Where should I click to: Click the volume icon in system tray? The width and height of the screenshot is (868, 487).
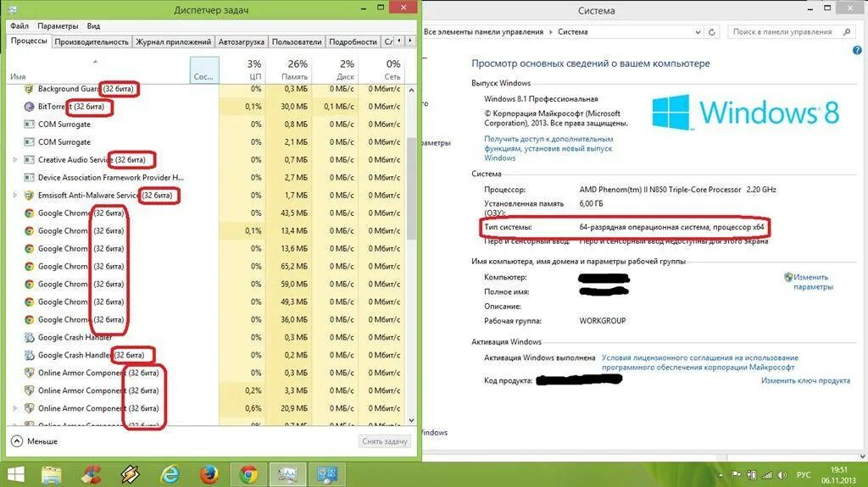click(782, 475)
